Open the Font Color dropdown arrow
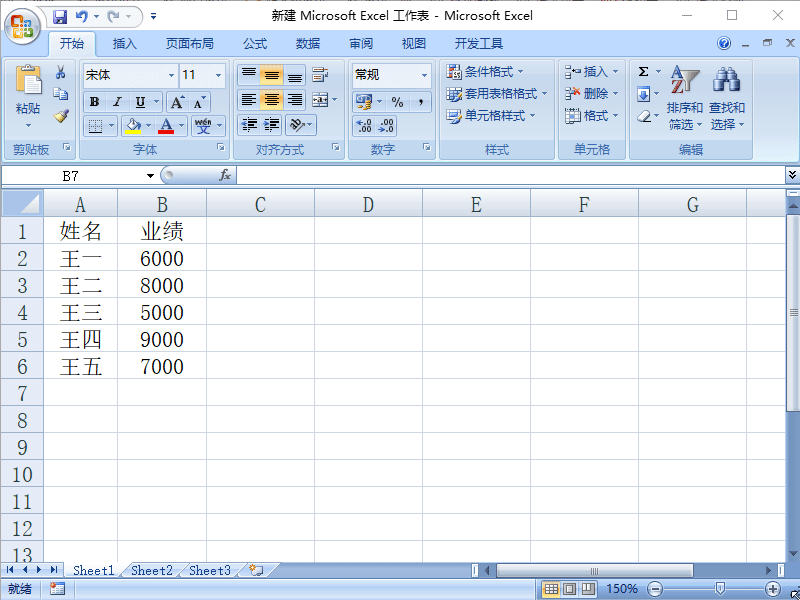Viewport: 800px width, 600px height. tap(180, 126)
